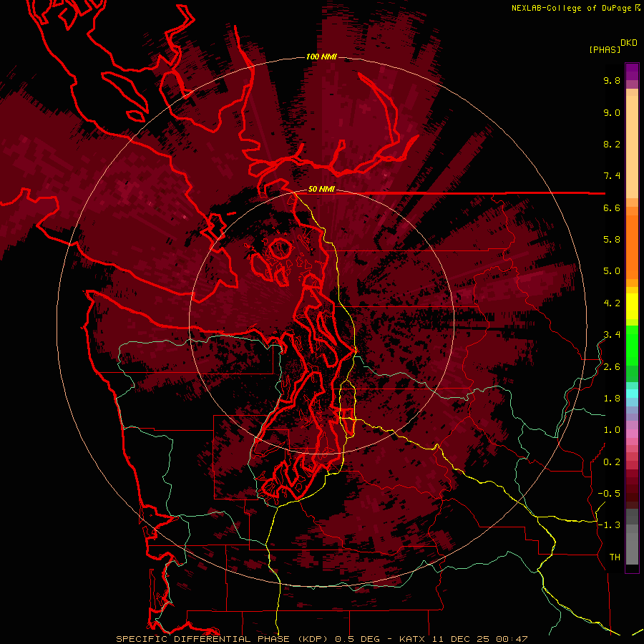The height and width of the screenshot is (644, 644).
Task: Click the bright green band of the color bar
Action: point(632,345)
